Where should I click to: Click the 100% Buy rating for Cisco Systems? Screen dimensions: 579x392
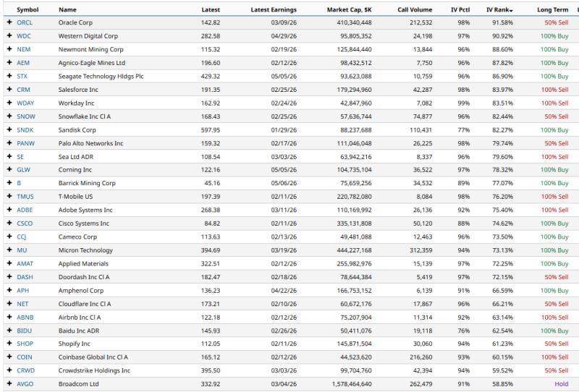click(x=554, y=223)
